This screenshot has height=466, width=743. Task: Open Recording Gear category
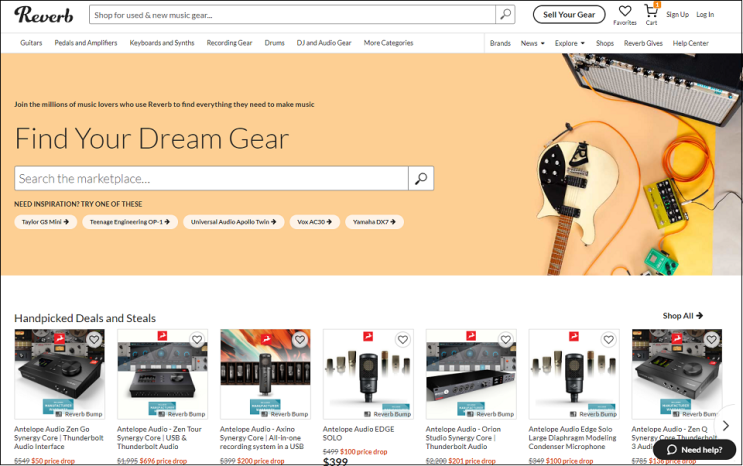(229, 43)
